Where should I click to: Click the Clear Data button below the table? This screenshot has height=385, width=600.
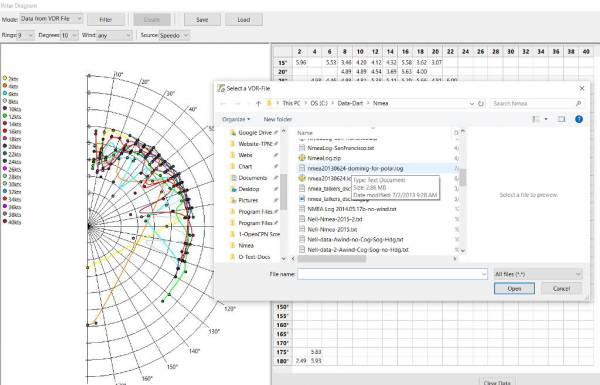click(497, 382)
